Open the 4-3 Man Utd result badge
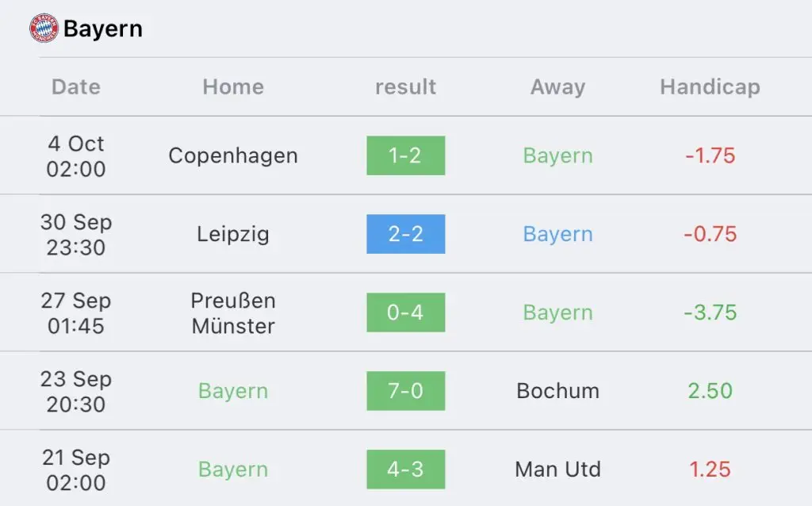This screenshot has width=812, height=506. click(405, 470)
